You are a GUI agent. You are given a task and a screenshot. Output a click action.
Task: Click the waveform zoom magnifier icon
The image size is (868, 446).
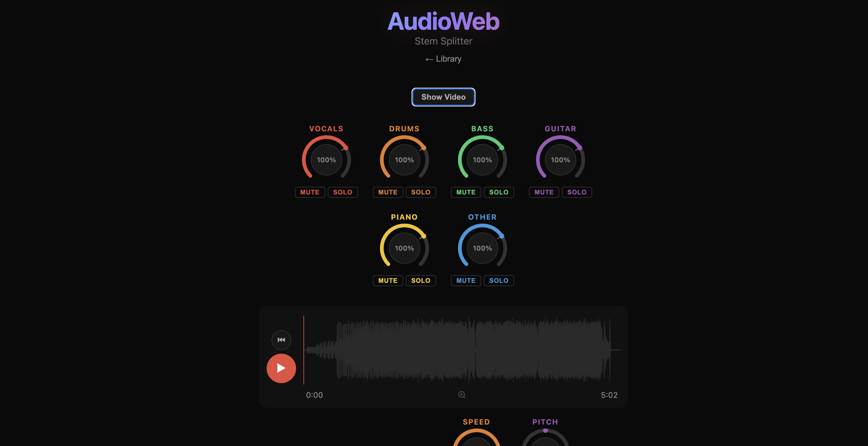(x=462, y=394)
